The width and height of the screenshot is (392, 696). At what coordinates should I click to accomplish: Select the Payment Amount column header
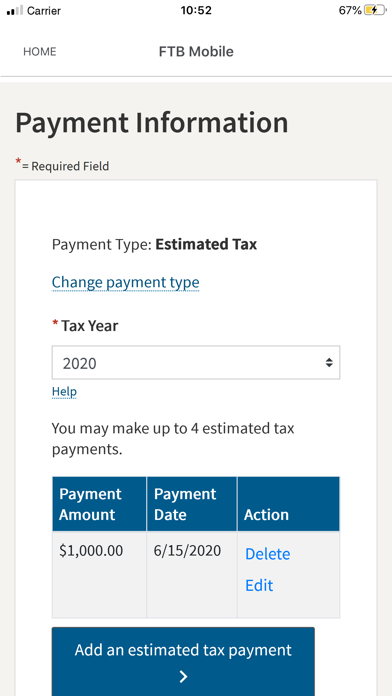coord(99,504)
